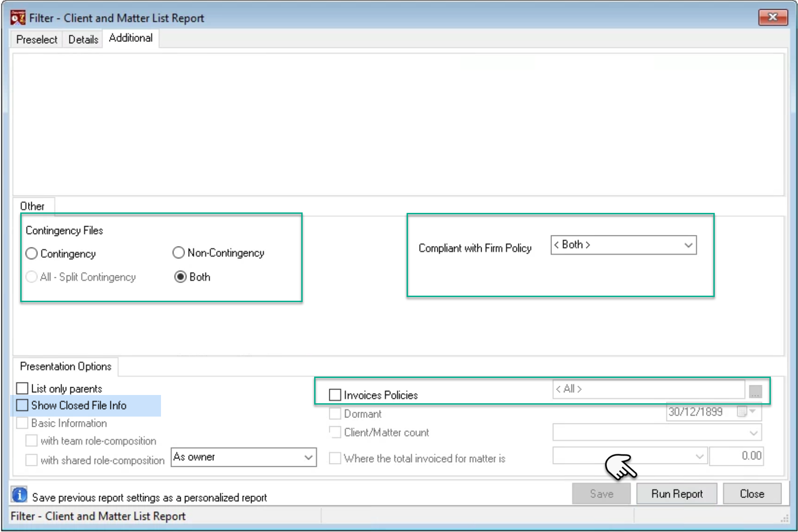The width and height of the screenshot is (798, 532).
Task: Click the Run Report button
Action: [x=677, y=494]
